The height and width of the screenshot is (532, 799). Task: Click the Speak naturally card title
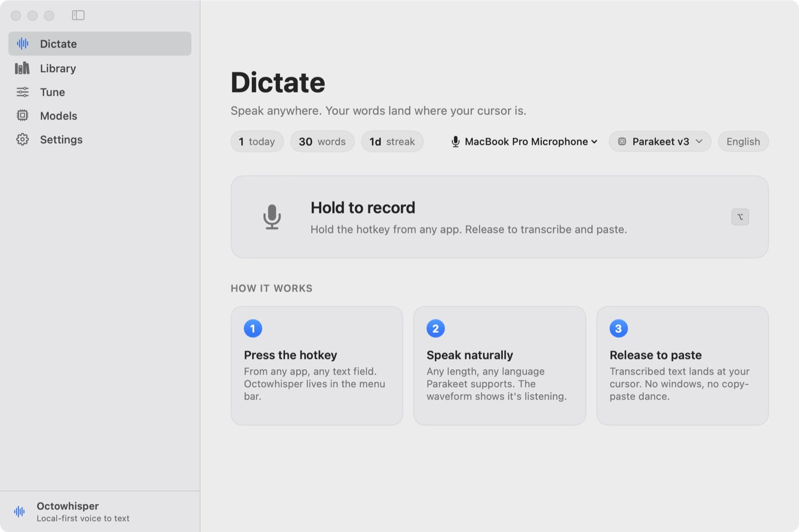[x=469, y=355]
